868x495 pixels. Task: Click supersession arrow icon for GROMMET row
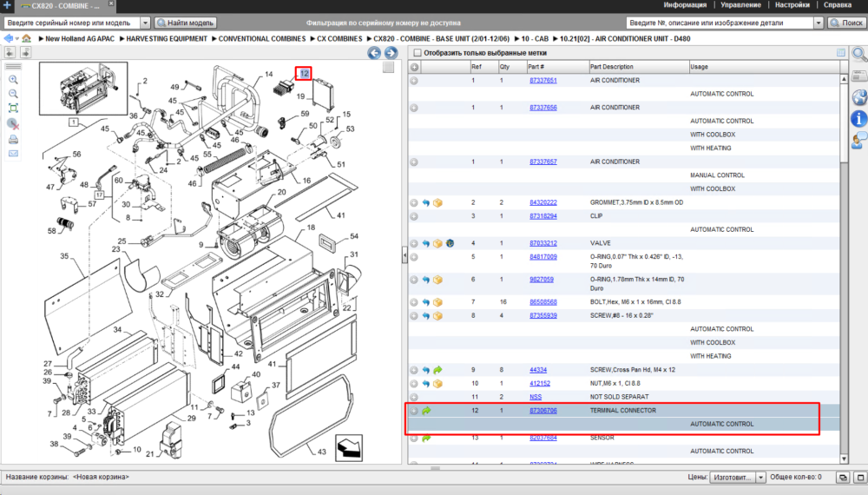(x=425, y=202)
